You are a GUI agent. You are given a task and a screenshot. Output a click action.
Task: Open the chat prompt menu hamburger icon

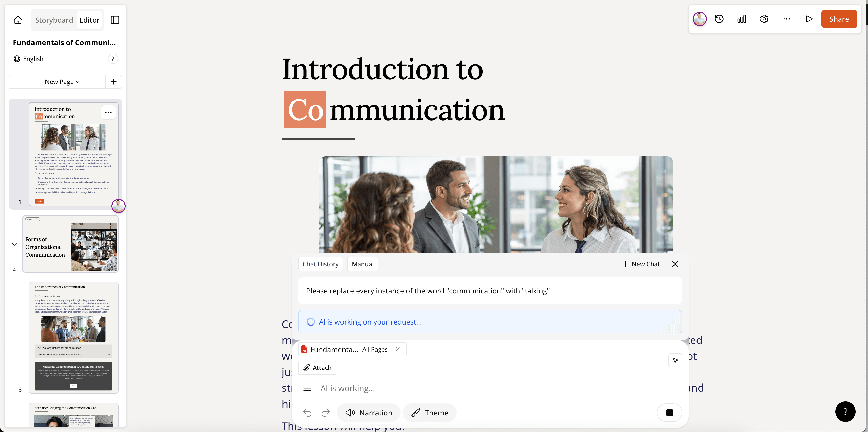[x=307, y=388]
